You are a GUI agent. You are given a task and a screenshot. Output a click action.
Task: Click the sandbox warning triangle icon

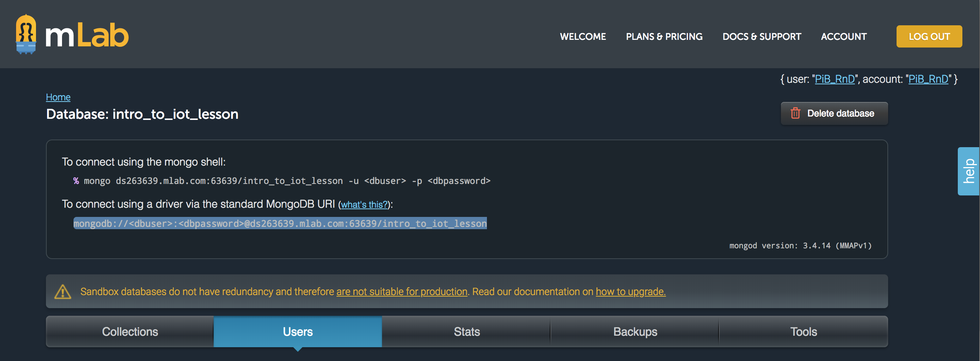63,292
